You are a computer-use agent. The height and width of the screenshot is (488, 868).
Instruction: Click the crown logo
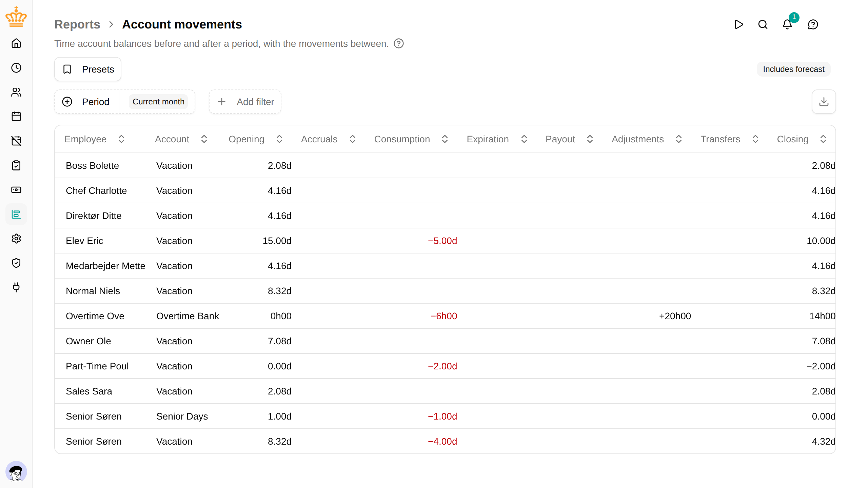[x=16, y=16]
